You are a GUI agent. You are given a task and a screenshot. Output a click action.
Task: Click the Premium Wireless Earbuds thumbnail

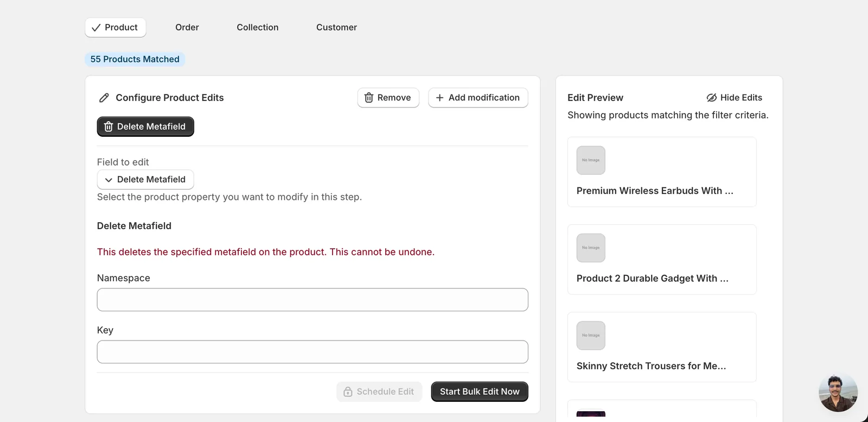(x=591, y=160)
